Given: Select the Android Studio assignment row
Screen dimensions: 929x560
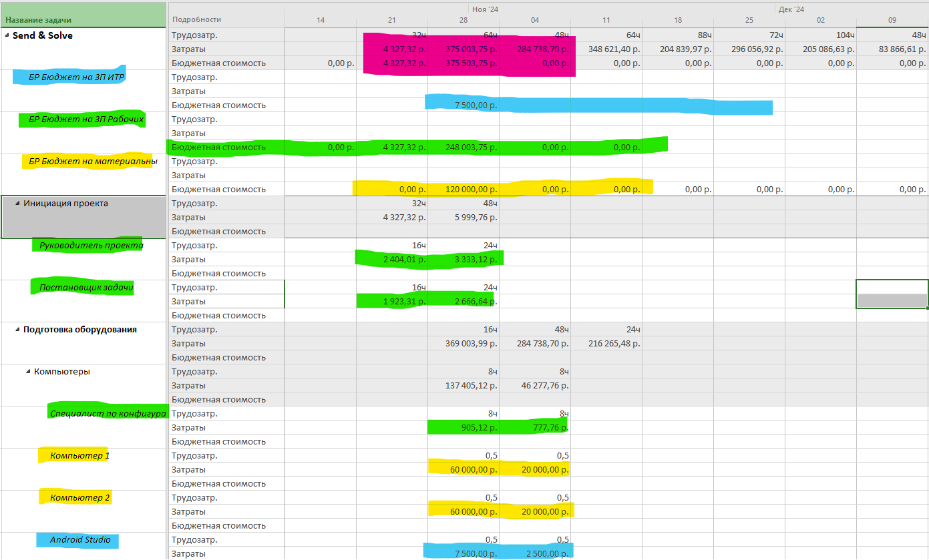Looking at the screenshot, I should [80, 540].
